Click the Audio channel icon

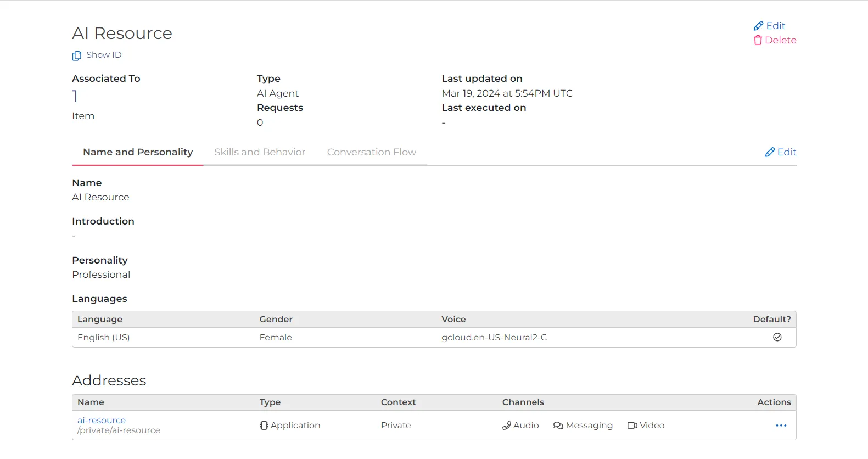click(507, 426)
